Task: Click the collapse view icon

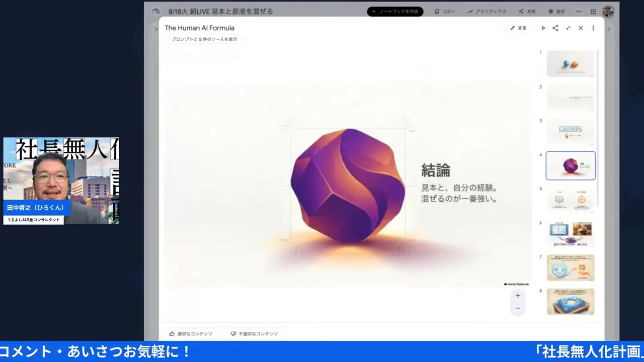Action: click(568, 28)
